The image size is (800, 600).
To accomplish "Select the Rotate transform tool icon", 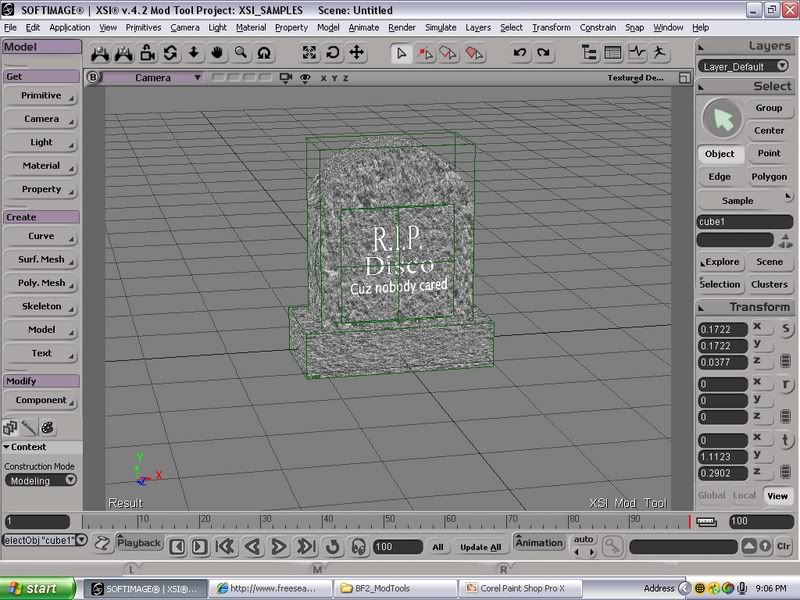I will (x=333, y=53).
